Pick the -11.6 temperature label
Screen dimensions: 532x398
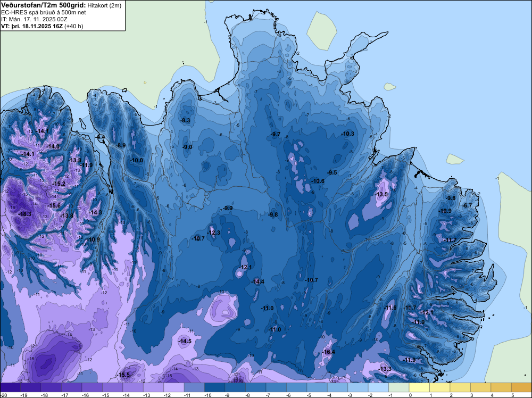tap(390, 308)
